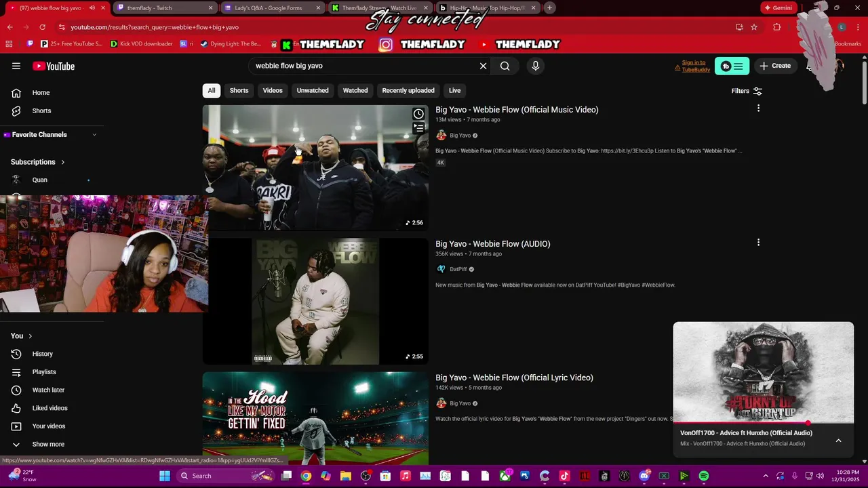This screenshot has width=868, height=488.
Task: Open the Chrome taskbar icon
Action: pyautogui.click(x=306, y=476)
